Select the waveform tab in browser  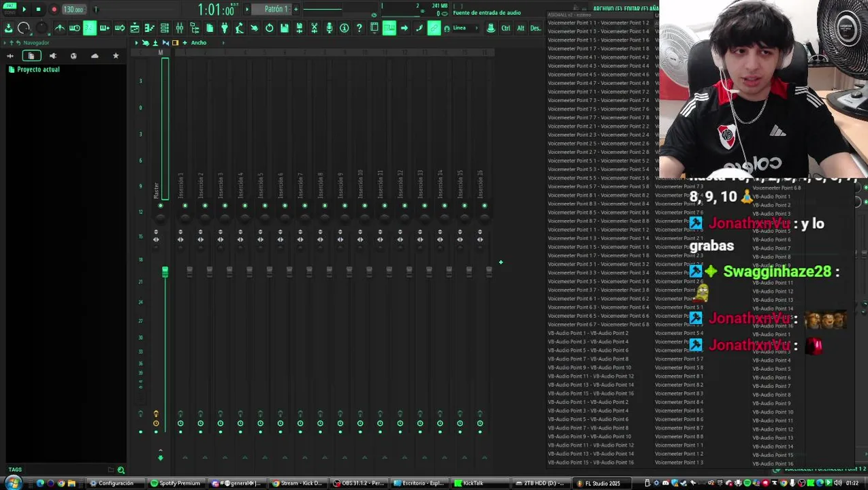(10, 56)
